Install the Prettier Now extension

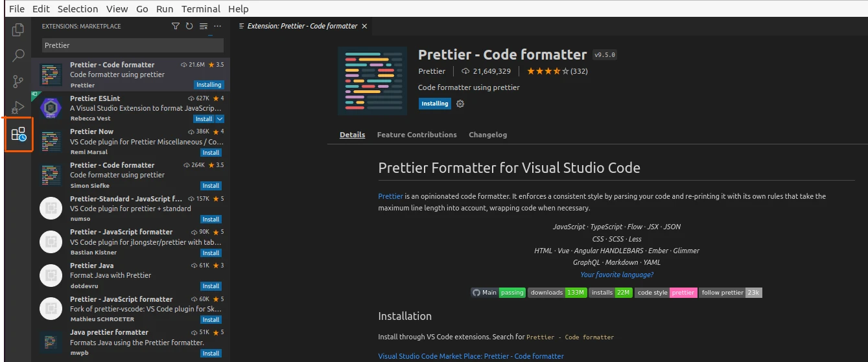tap(211, 153)
